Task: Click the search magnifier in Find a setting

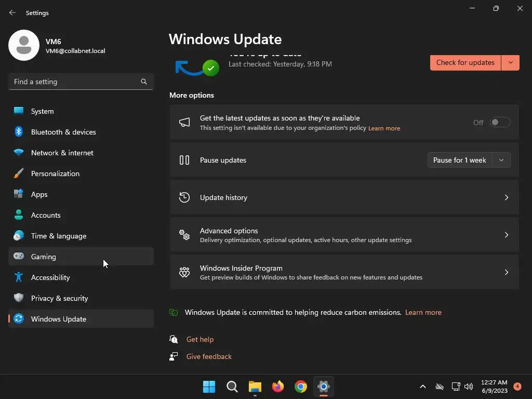Action: (144, 82)
